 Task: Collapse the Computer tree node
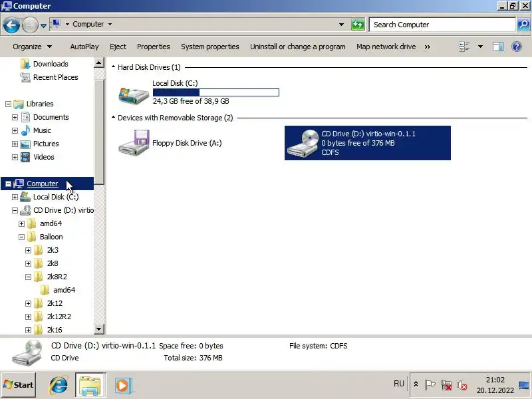[8, 184]
